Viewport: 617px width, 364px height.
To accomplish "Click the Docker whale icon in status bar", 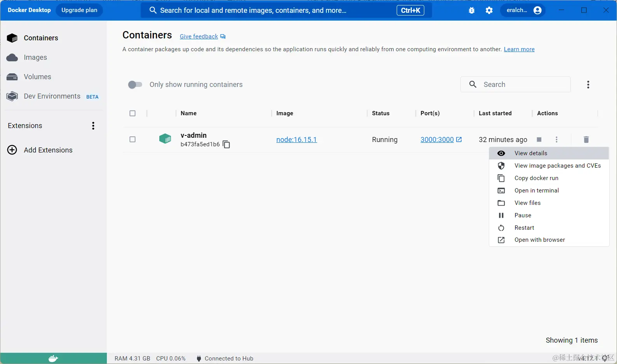I will [53, 359].
